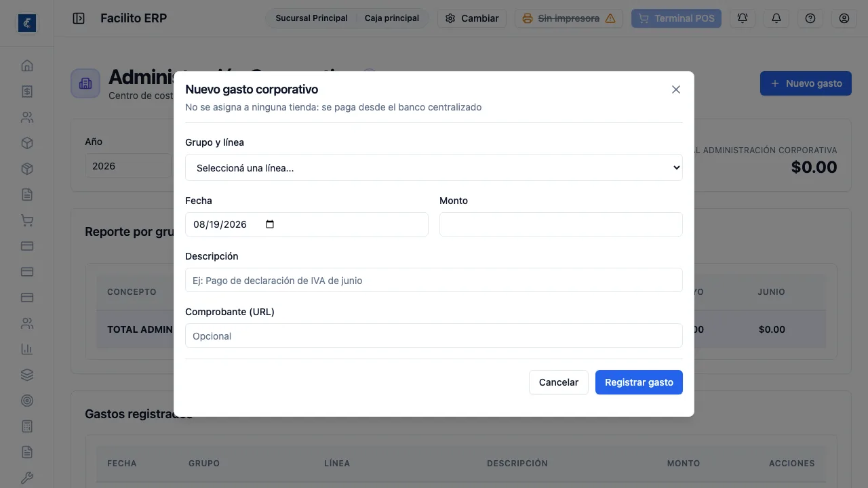Open the dollar receipt icon in the sidebar
868x488 pixels.
27,91
